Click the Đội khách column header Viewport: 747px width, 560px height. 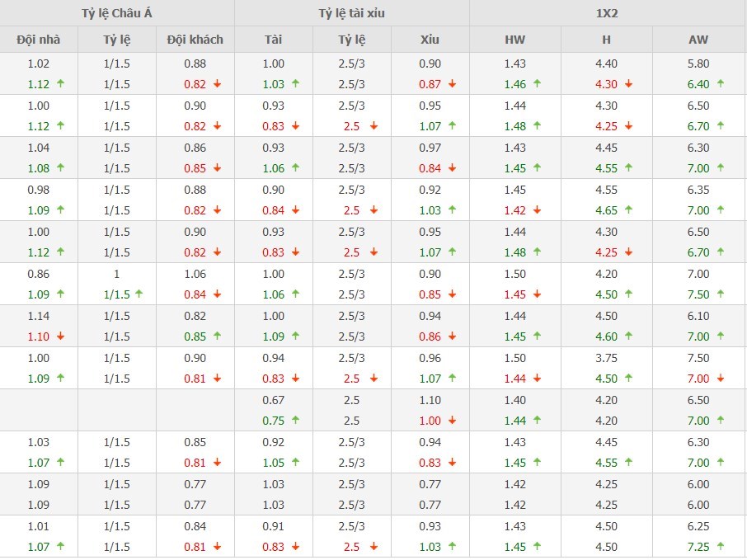[195, 39]
